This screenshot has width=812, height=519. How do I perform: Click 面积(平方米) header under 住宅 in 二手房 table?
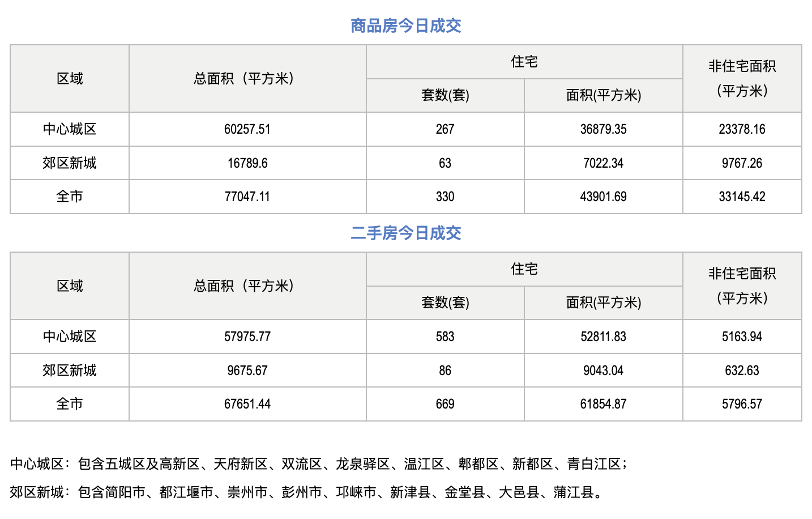coord(604,303)
